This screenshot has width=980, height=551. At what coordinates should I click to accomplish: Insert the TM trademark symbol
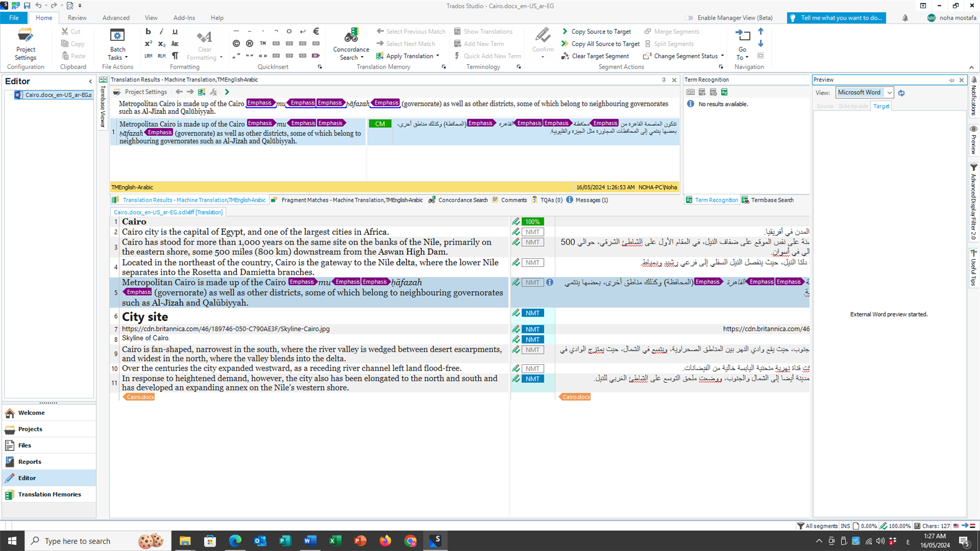(x=263, y=44)
